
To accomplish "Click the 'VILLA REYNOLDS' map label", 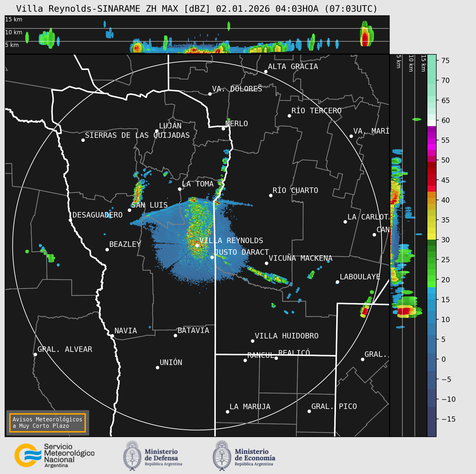I will (231, 240).
